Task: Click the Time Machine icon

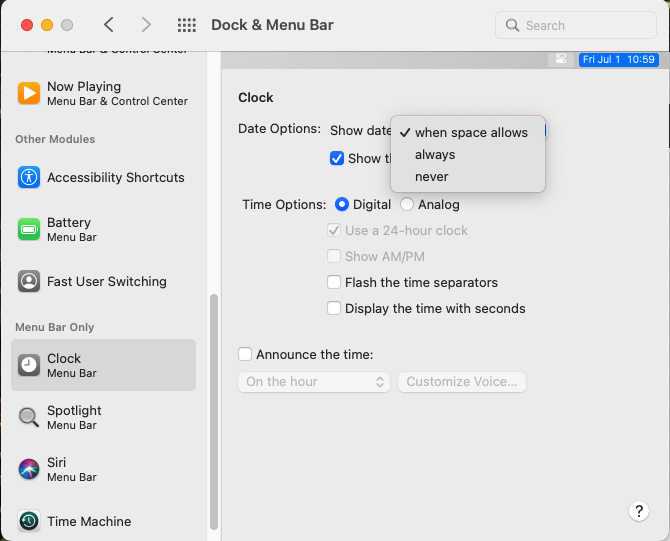Action: click(29, 521)
